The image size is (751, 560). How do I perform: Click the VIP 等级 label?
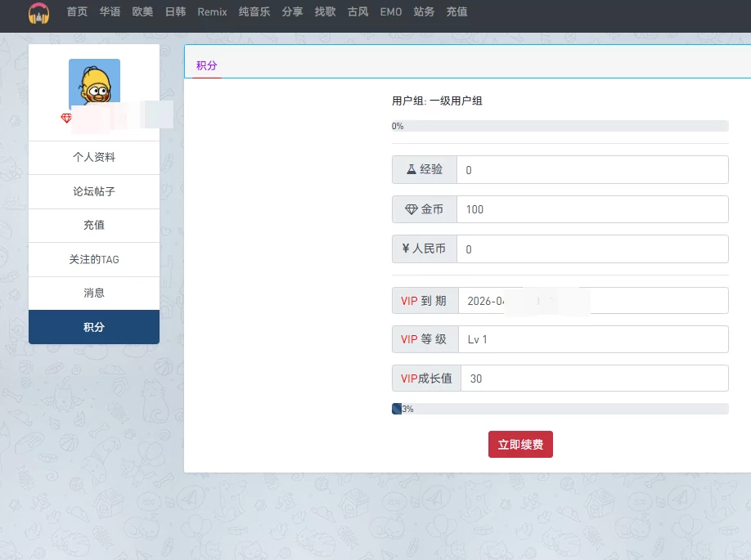click(424, 339)
